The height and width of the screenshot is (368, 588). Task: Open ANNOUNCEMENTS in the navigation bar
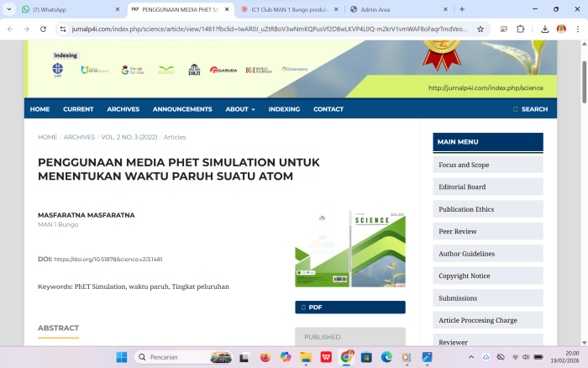point(182,109)
